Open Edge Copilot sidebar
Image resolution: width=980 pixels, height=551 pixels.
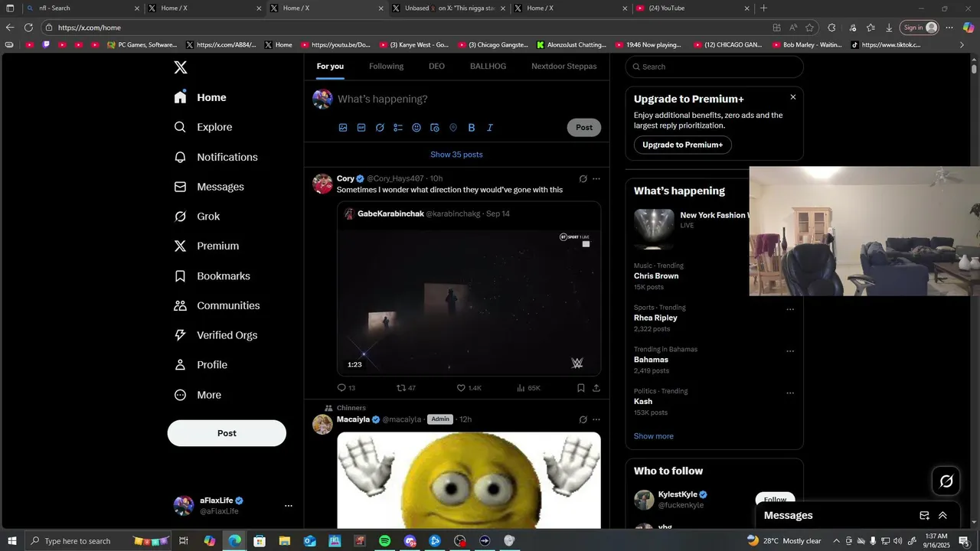[968, 28]
